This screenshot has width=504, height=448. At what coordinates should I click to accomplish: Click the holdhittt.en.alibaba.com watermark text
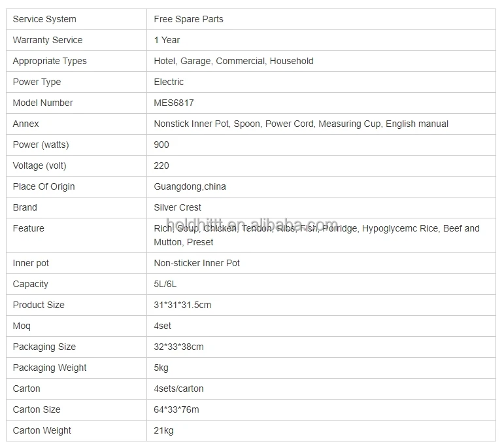point(252,224)
